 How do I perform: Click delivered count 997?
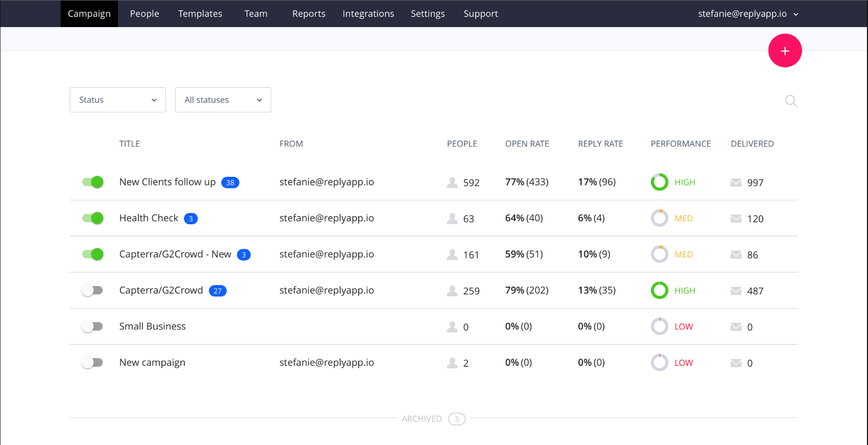click(755, 183)
